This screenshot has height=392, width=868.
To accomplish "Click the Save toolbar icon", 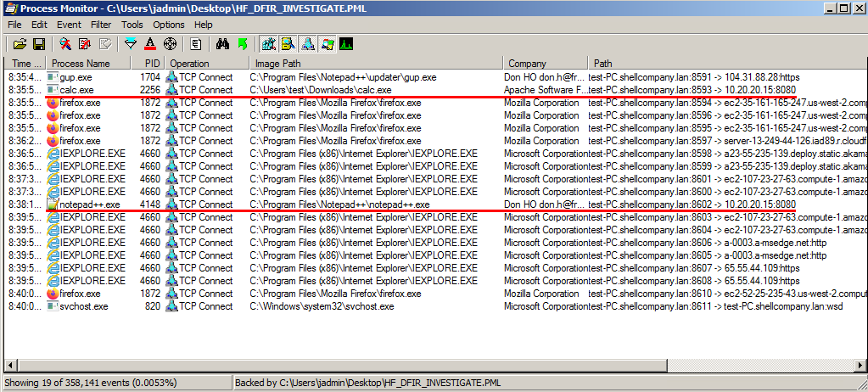I will point(38,43).
